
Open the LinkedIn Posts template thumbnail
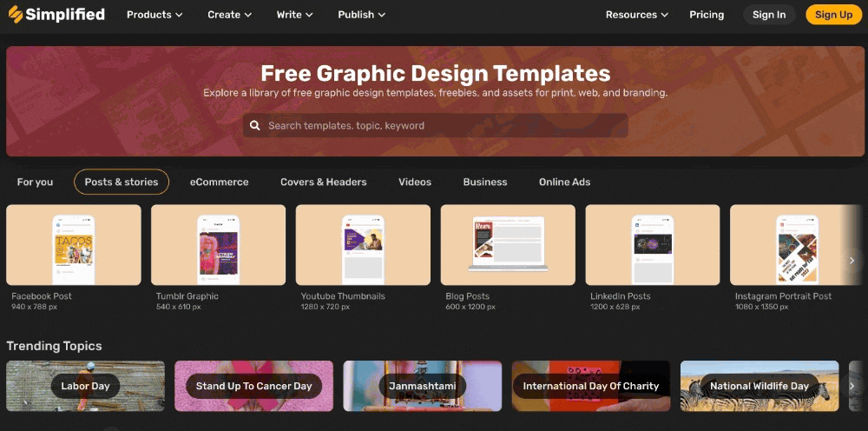pos(653,245)
